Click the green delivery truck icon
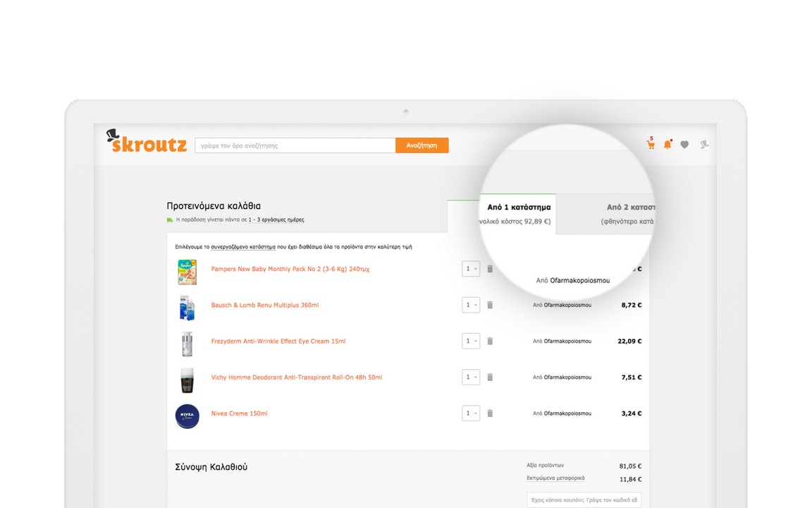812x508 pixels. [170, 220]
